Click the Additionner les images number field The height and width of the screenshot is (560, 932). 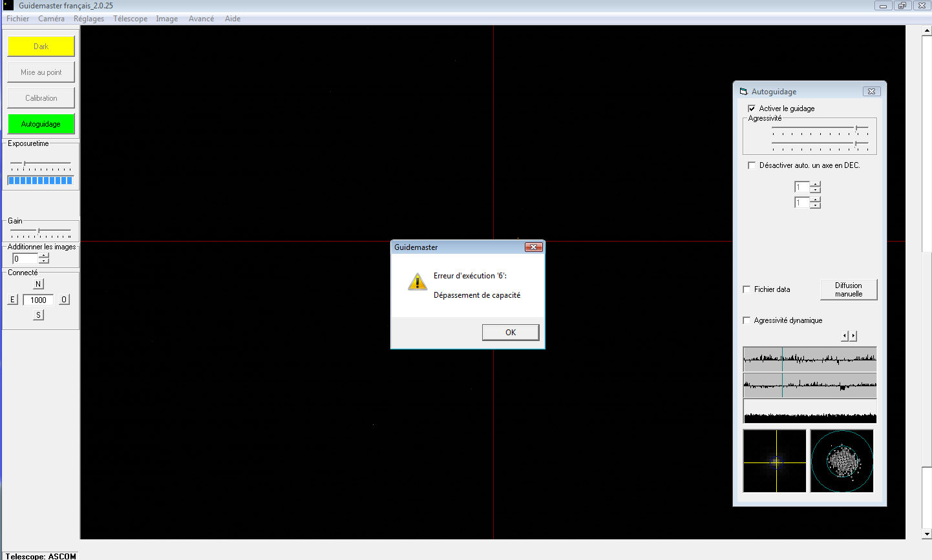[26, 258]
